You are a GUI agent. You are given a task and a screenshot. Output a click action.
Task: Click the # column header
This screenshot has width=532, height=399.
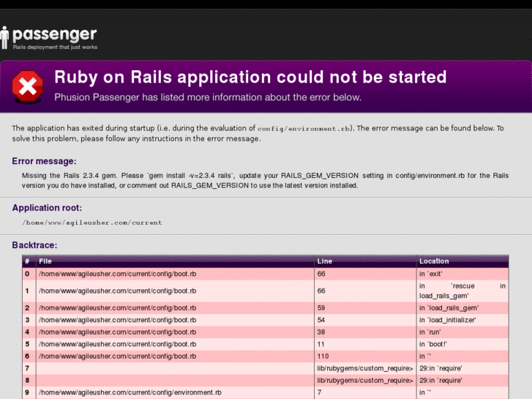click(x=27, y=261)
